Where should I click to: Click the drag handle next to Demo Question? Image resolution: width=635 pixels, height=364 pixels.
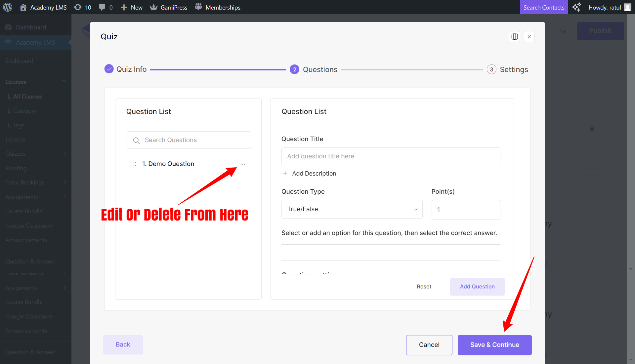134,164
